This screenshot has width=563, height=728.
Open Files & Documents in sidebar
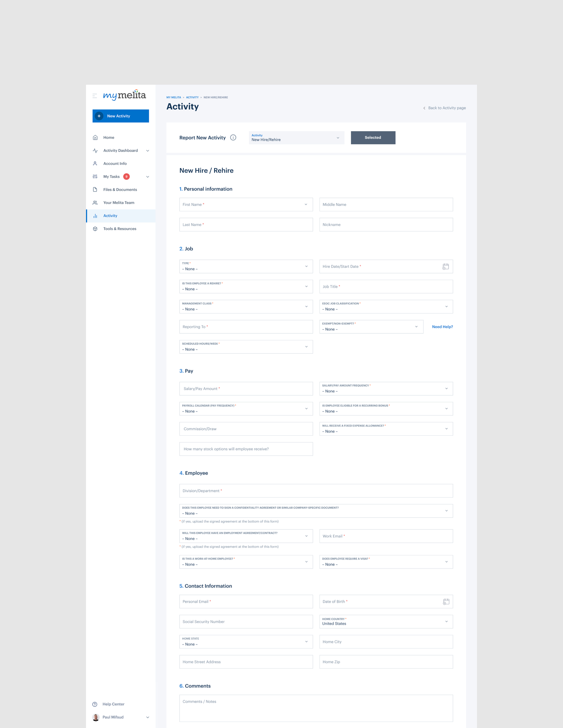(x=121, y=190)
